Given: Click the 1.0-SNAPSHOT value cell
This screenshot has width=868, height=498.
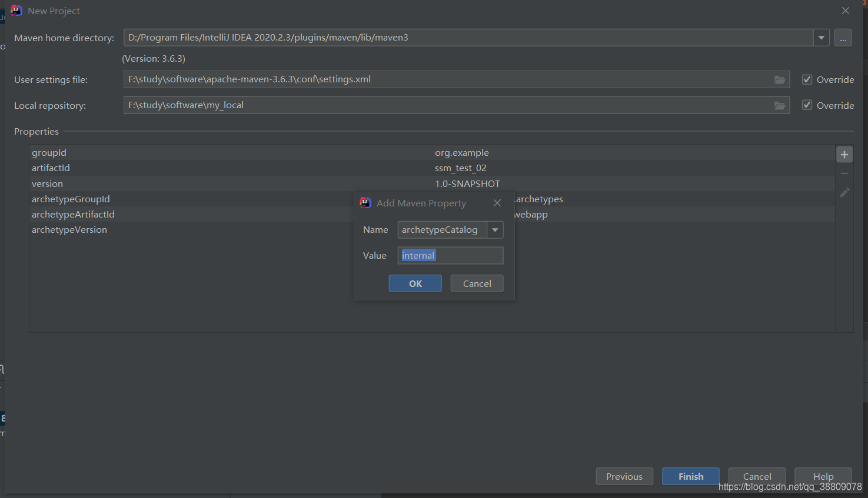Looking at the screenshot, I should pos(467,183).
